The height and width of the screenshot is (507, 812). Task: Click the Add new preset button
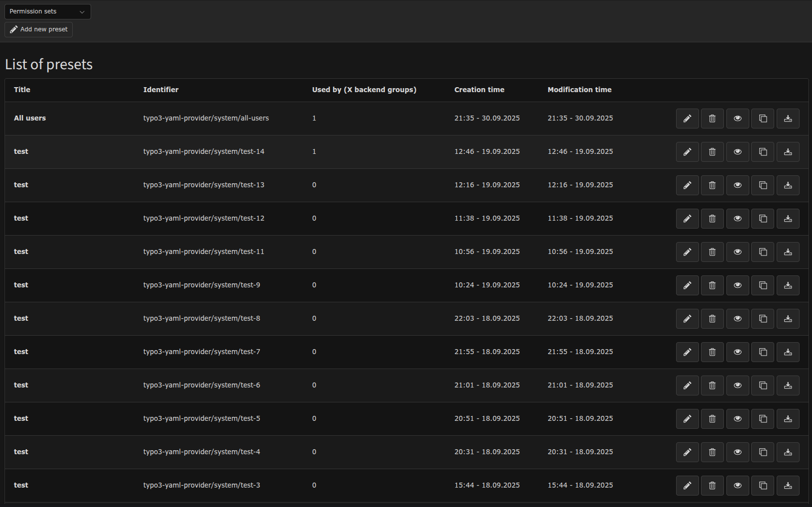[x=39, y=29]
